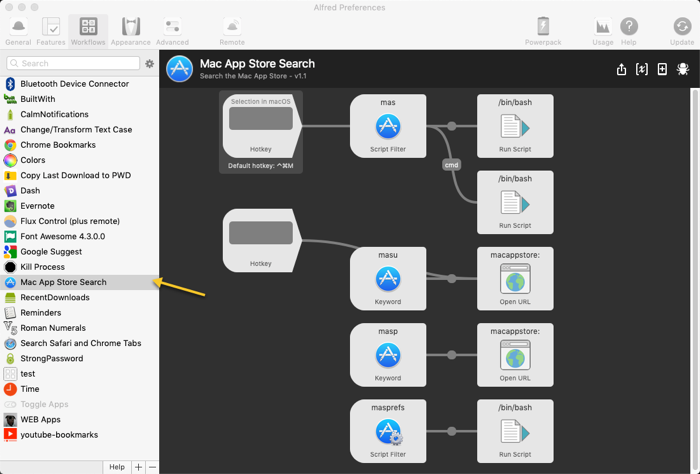Select the CalmNotifications workflow
The height and width of the screenshot is (474, 700).
coord(79,114)
